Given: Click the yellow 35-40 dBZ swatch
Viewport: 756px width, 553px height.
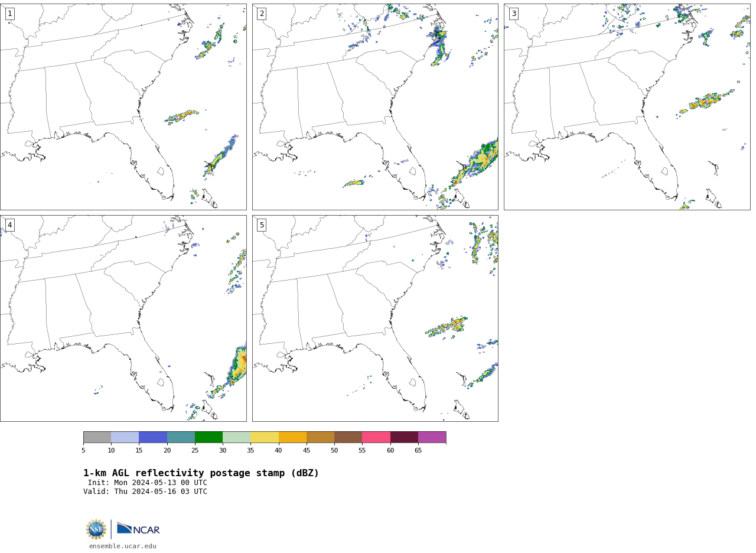Looking at the screenshot, I should (265, 437).
